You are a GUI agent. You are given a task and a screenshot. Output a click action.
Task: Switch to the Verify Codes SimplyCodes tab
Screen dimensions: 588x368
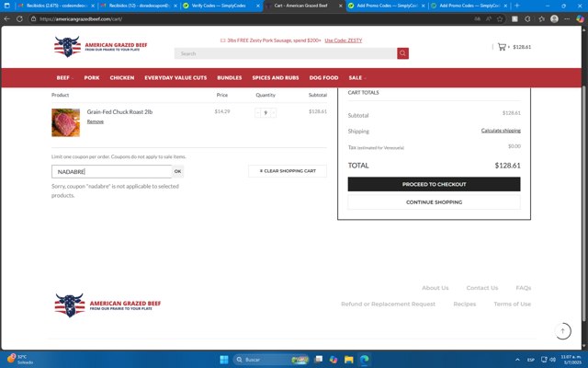coord(221,6)
